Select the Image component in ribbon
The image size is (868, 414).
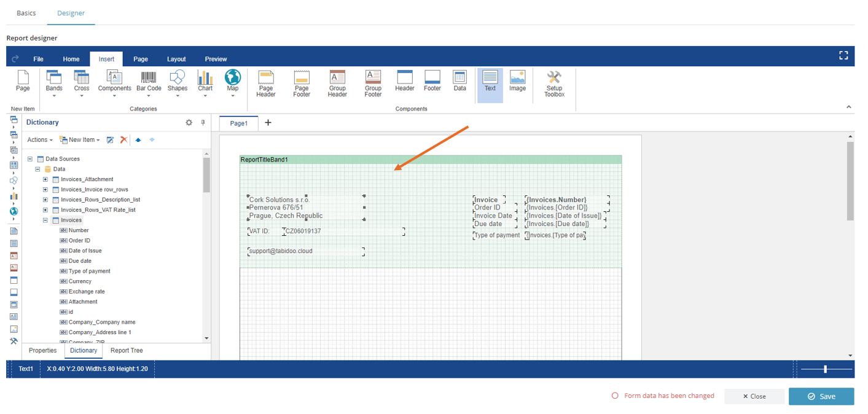tap(518, 82)
